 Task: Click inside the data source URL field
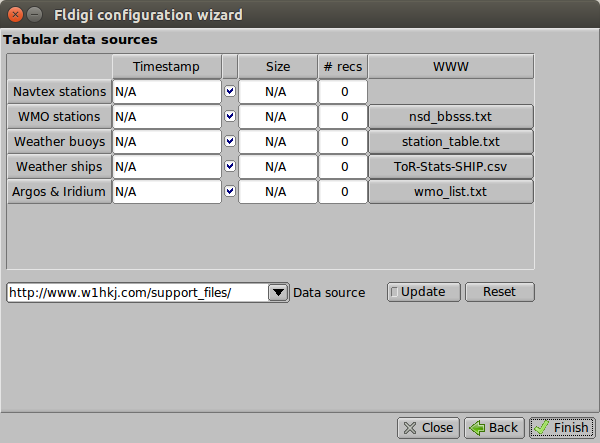(136, 293)
